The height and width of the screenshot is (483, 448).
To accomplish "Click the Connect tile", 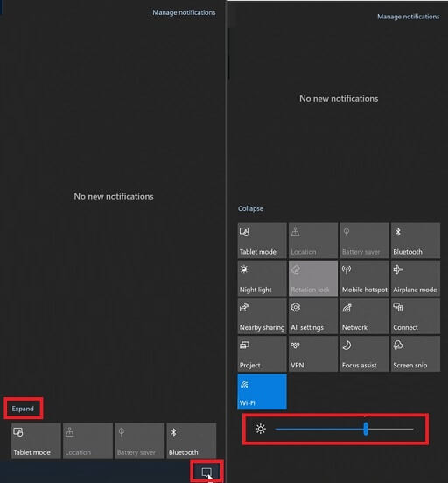I will [416, 317].
